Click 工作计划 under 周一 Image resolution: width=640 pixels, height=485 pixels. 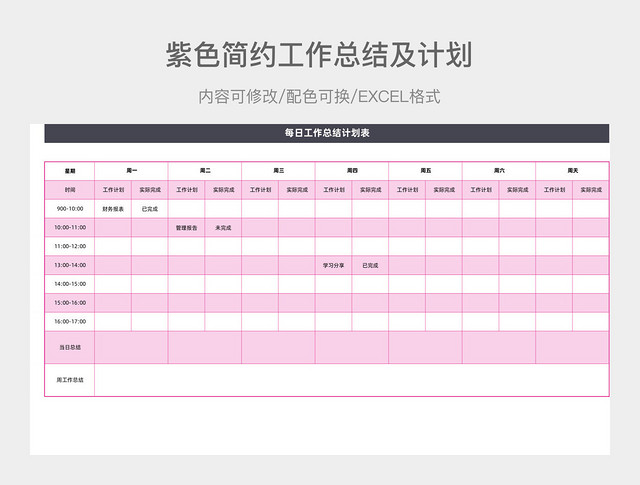click(113, 190)
